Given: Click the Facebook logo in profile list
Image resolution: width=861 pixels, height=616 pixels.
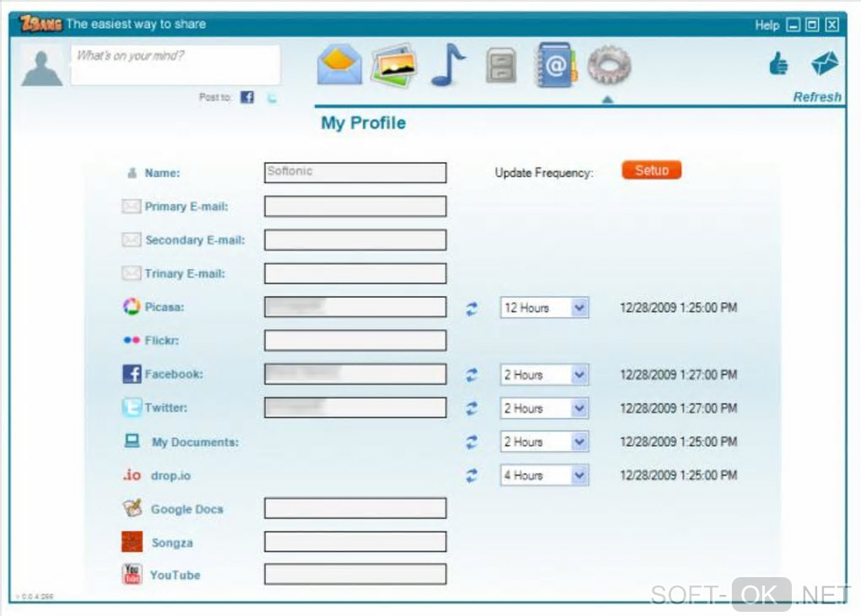Looking at the screenshot, I should (x=131, y=374).
